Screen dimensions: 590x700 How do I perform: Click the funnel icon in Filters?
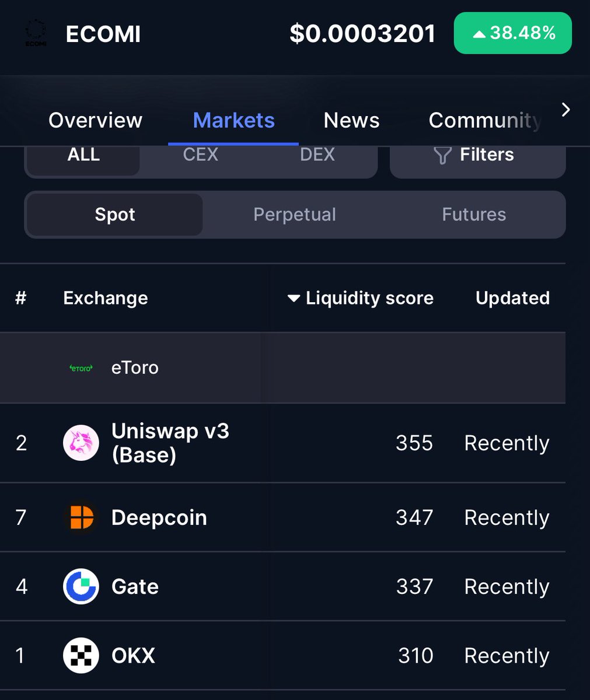[442, 155]
